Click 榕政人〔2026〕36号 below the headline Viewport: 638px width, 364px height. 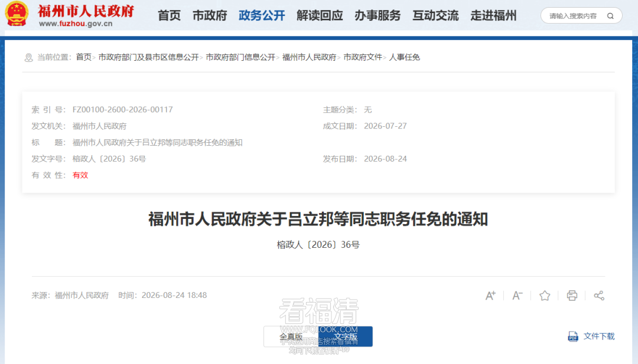(318, 245)
